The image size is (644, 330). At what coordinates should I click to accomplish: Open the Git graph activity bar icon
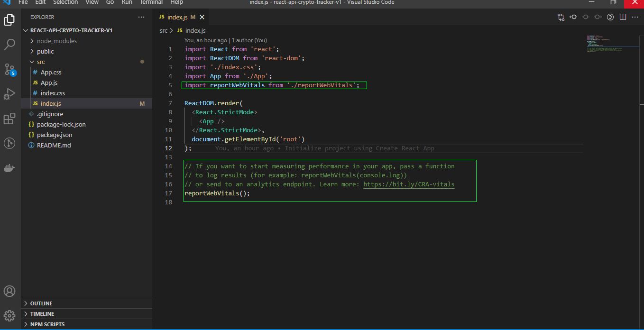point(9,143)
